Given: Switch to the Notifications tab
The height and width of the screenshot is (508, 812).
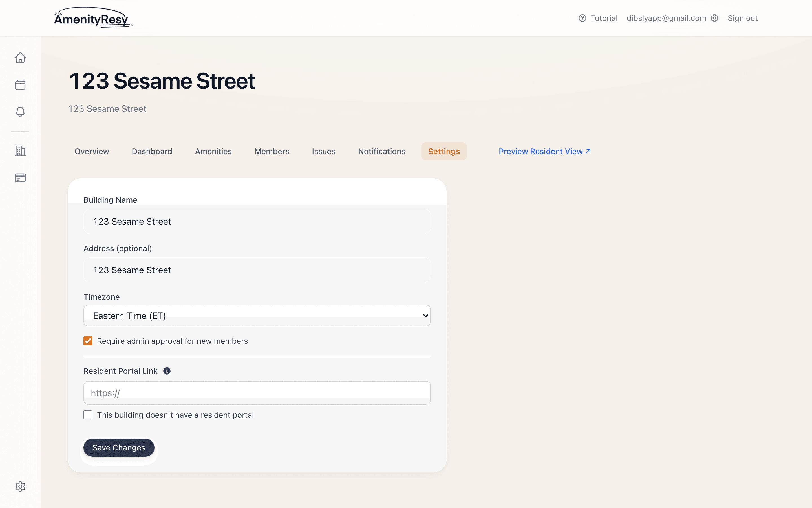Looking at the screenshot, I should point(382,151).
